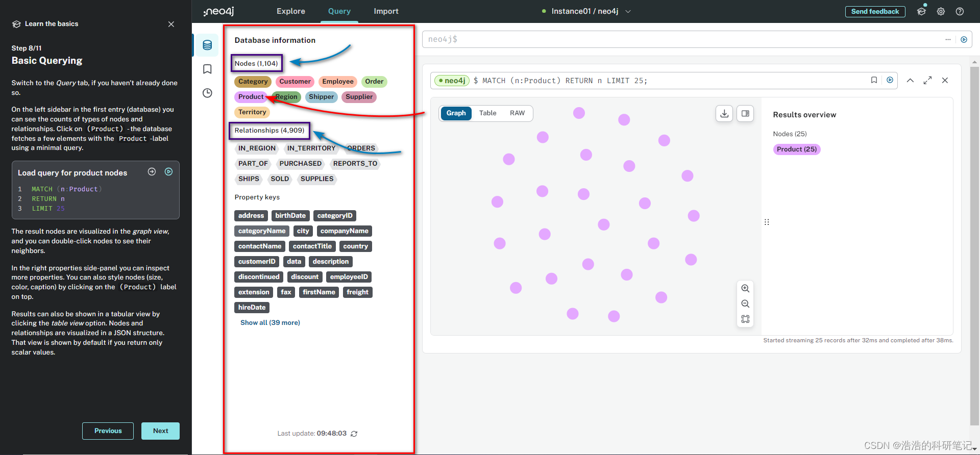Show all 39 more property keys
The width and height of the screenshot is (980, 455).
pos(270,323)
